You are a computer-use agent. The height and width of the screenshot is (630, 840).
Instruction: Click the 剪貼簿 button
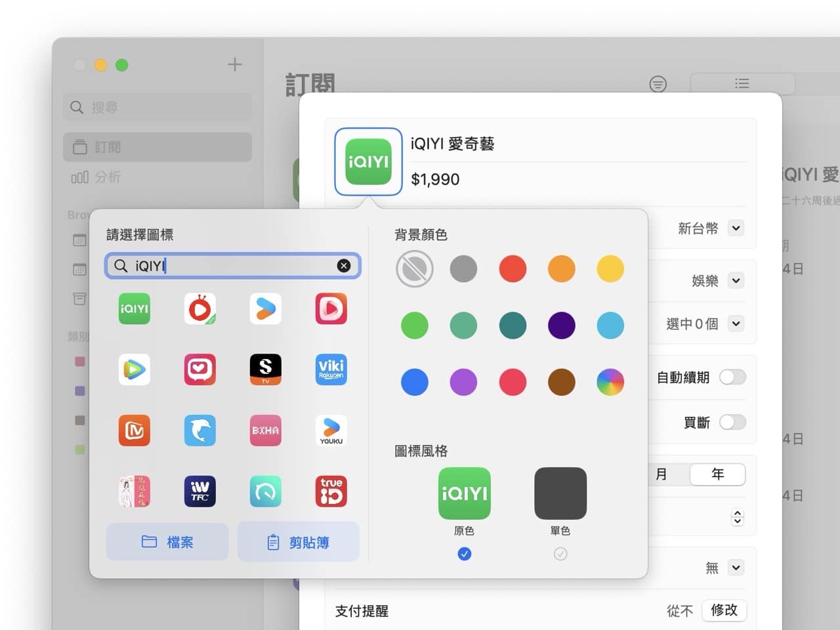299,542
